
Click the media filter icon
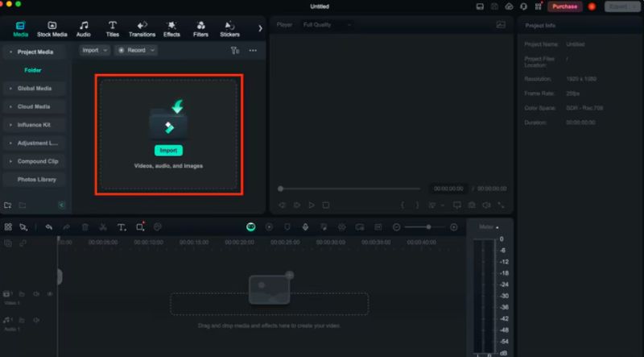[x=235, y=50]
